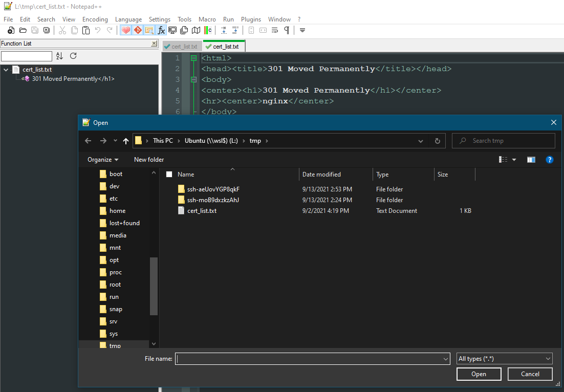Open the Organize dropdown
Image resolution: width=564 pixels, height=392 pixels.
pyautogui.click(x=103, y=160)
